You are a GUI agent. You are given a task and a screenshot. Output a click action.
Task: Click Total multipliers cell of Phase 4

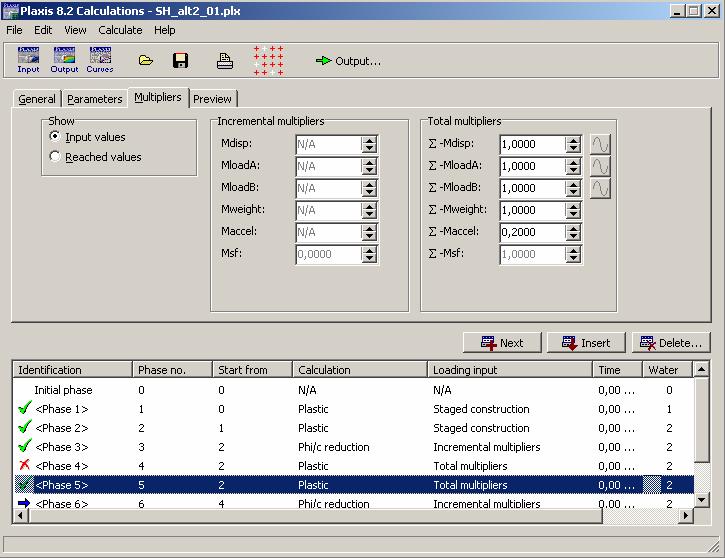click(470, 466)
